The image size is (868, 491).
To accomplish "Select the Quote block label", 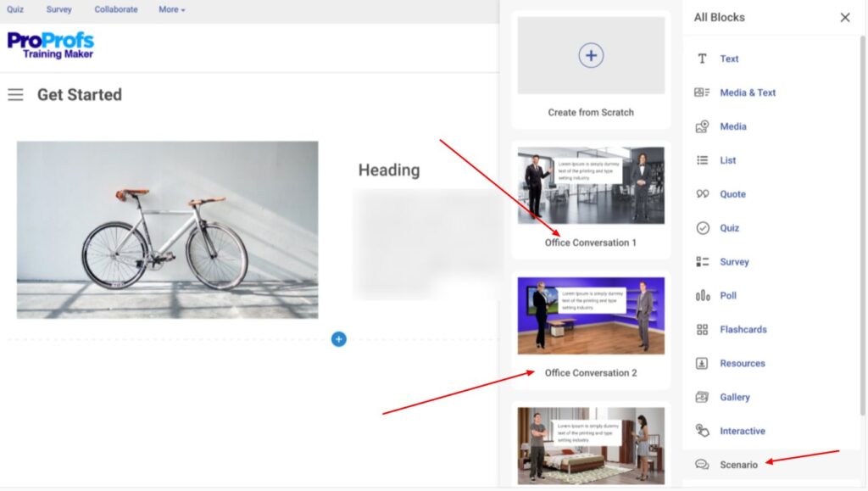I will 732,193.
